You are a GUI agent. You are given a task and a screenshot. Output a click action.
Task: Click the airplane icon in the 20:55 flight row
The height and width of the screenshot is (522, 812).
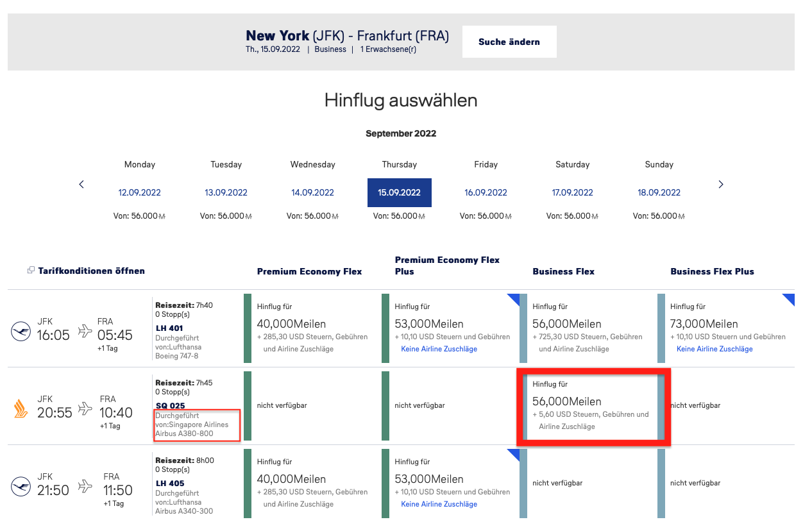(x=85, y=408)
